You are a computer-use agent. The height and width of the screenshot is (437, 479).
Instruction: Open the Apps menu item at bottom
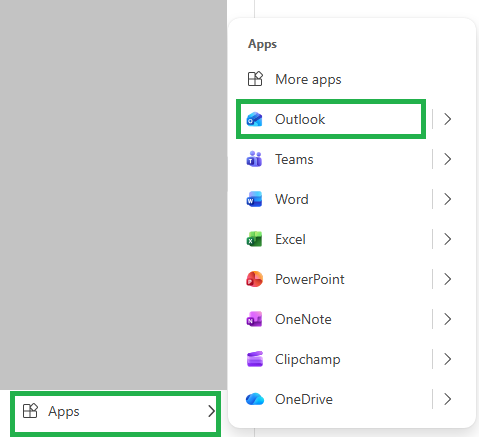(116, 411)
